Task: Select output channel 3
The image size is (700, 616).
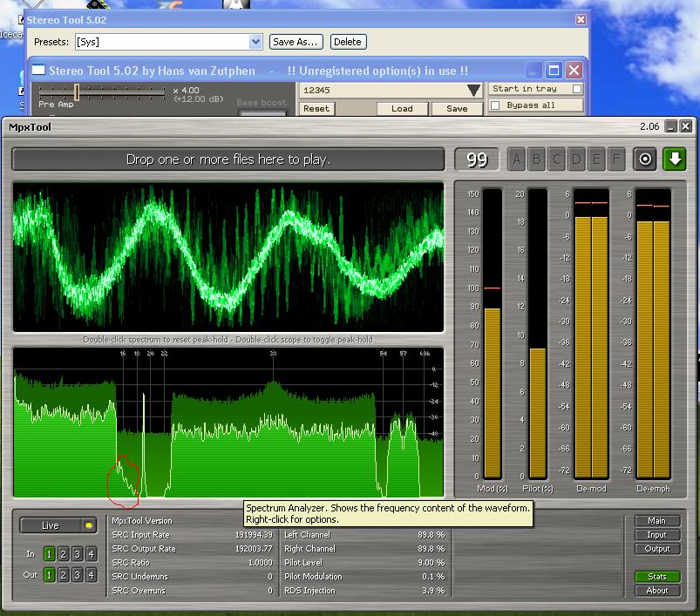Action: pyautogui.click(x=78, y=575)
